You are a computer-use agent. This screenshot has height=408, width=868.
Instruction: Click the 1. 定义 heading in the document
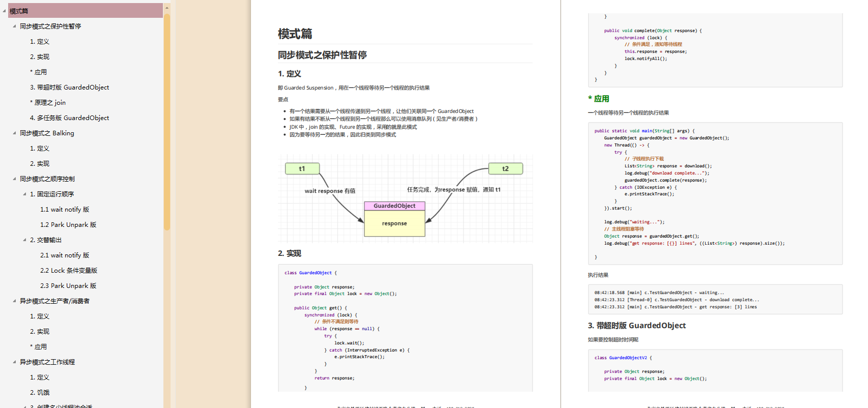pos(290,74)
